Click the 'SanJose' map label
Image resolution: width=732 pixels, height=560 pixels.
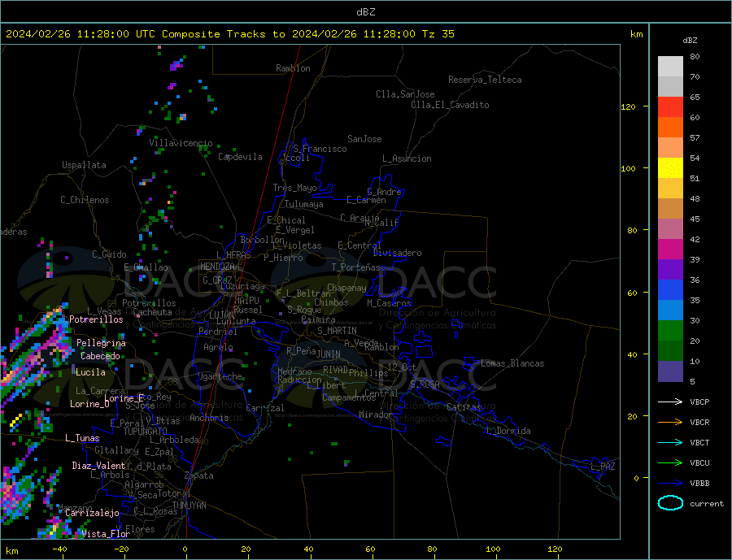click(x=364, y=139)
